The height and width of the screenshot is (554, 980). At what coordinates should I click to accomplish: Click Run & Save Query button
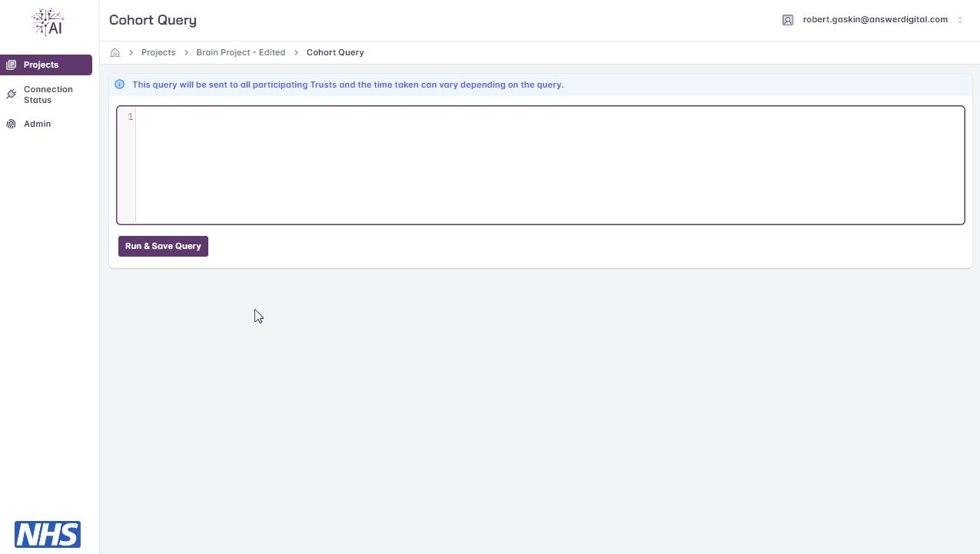tap(163, 246)
